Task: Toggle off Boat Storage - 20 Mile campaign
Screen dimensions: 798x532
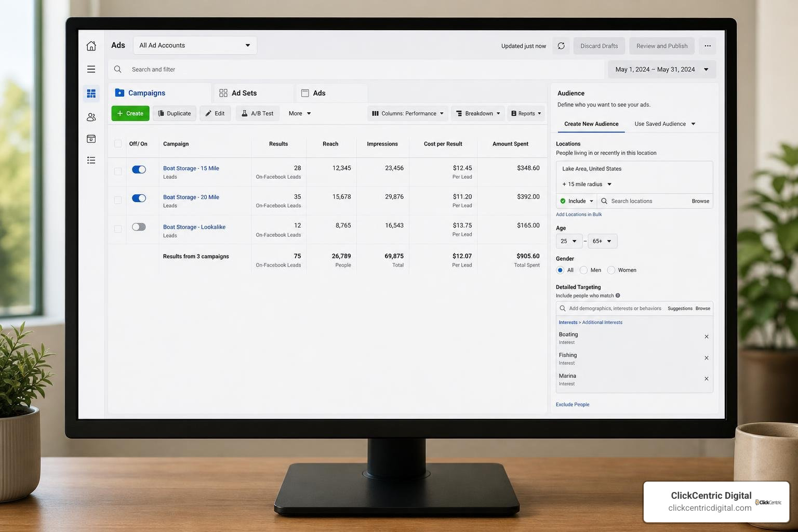Action: pyautogui.click(x=139, y=198)
